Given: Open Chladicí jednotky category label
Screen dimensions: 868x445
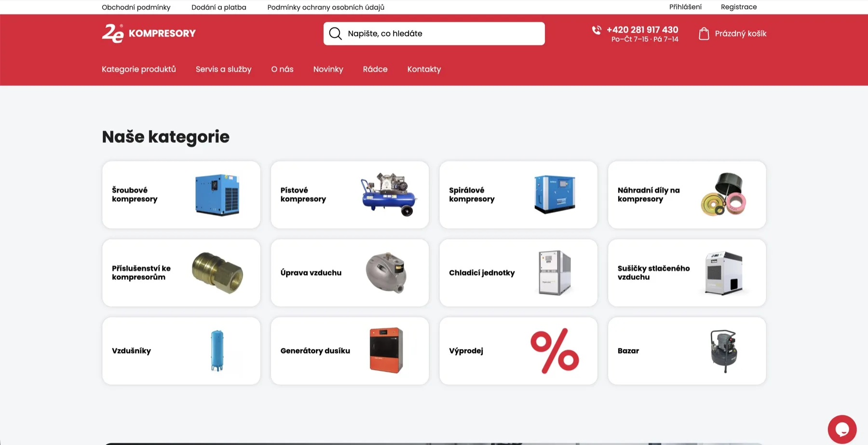Looking at the screenshot, I should 482,273.
